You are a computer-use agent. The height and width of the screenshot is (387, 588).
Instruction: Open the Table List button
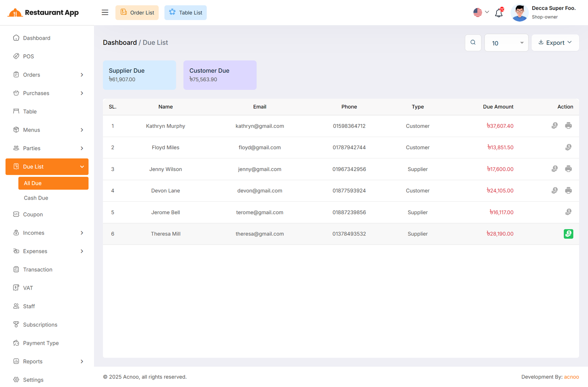(186, 12)
